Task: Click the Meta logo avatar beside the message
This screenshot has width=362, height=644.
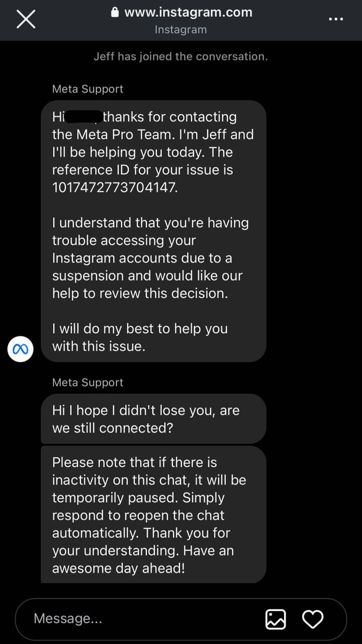Action: click(x=20, y=349)
